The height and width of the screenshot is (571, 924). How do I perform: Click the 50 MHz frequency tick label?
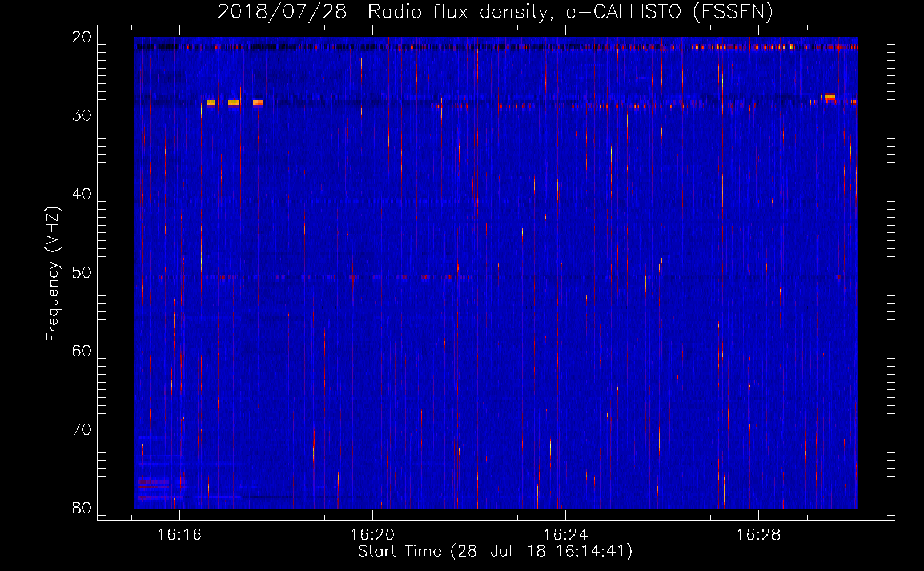pos(82,272)
